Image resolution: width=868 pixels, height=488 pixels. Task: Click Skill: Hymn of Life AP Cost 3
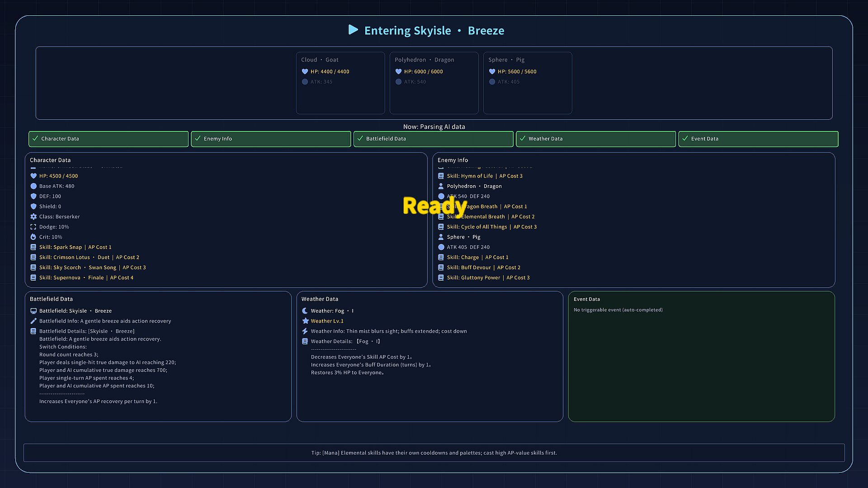[485, 176]
